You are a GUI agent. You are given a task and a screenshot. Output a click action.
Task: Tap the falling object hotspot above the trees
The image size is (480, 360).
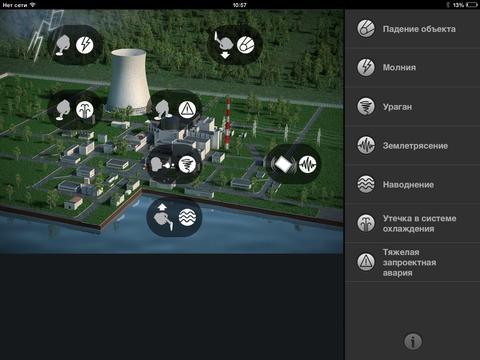point(235,45)
